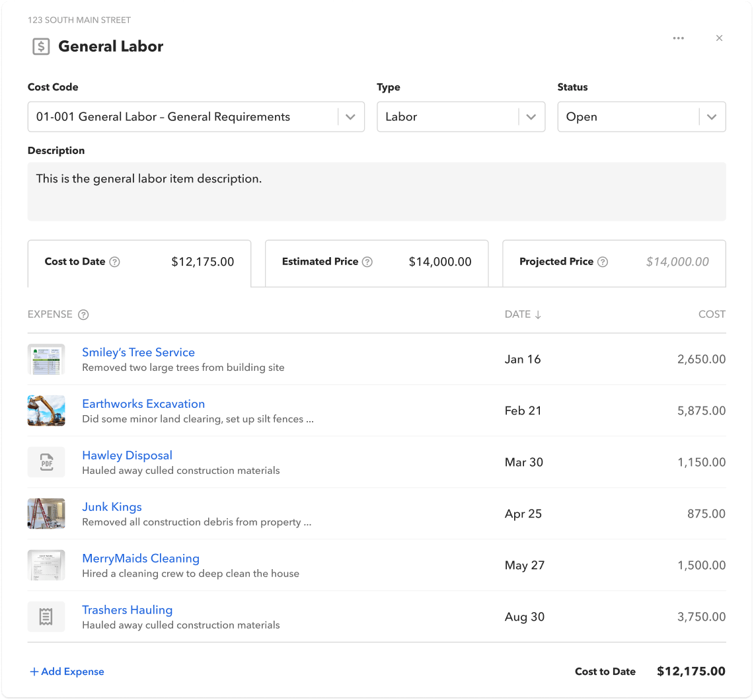Select the Cost to Date tab
Image resolution: width=754 pixels, height=700 pixels.
[139, 262]
